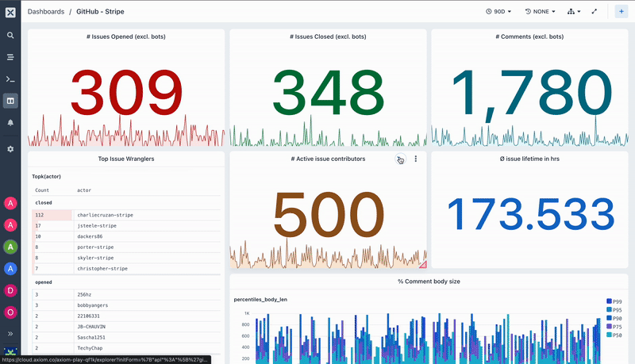The image size is (635, 364).
Task: Click the pixel-art user avatar at sidebar bottom
Action: point(10,351)
